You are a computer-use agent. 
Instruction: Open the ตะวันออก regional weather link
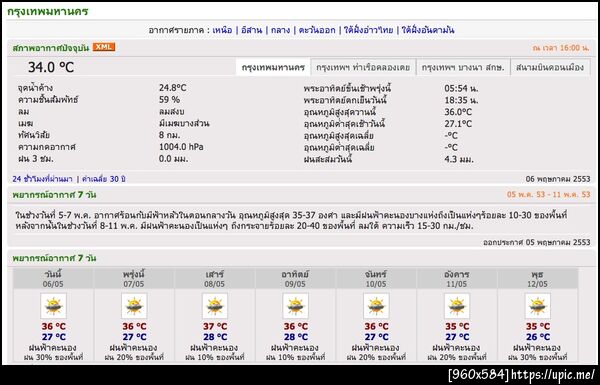317,30
